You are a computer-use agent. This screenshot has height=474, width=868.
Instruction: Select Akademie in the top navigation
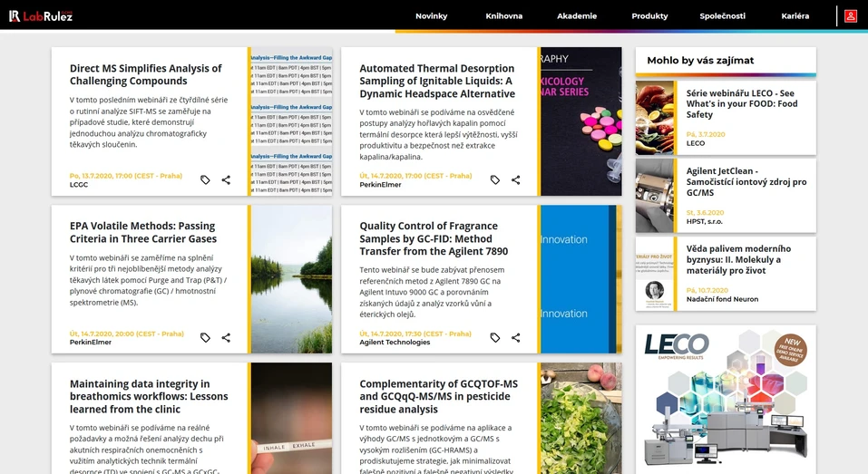tap(577, 16)
